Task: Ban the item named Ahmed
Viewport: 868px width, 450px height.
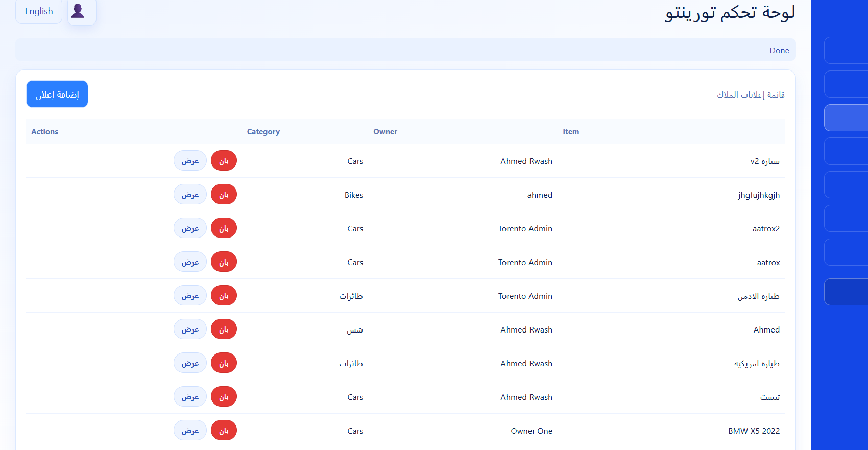Action: [x=224, y=329]
